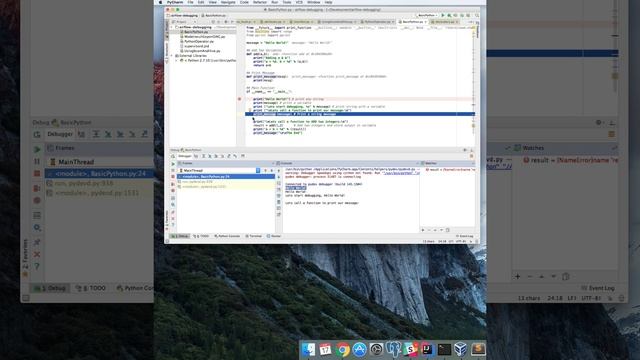Click the Run to Cursor icon
The height and width of the screenshot is (360, 640).
235,156
